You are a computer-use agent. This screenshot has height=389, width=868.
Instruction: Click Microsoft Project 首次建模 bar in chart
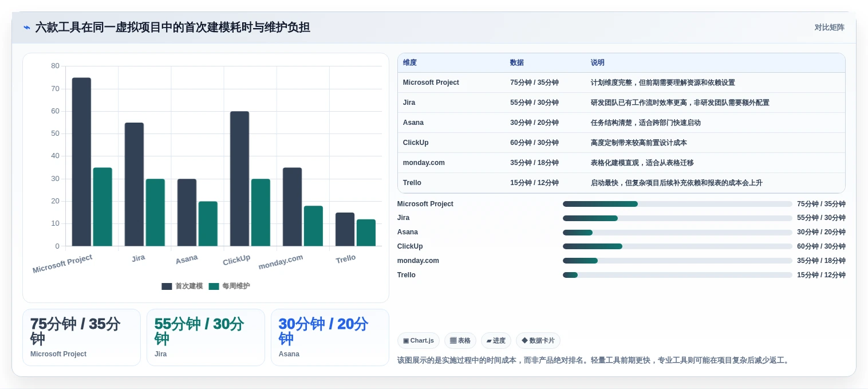click(81, 162)
